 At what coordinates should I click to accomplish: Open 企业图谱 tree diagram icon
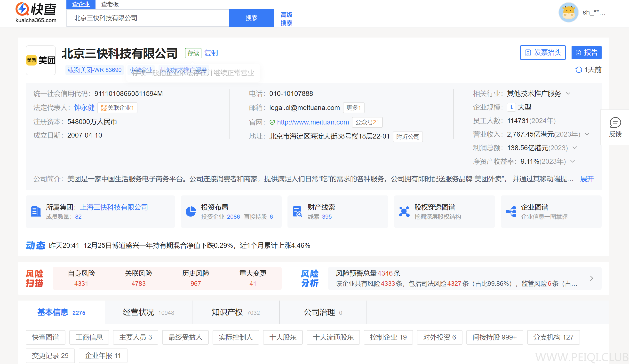(x=511, y=212)
